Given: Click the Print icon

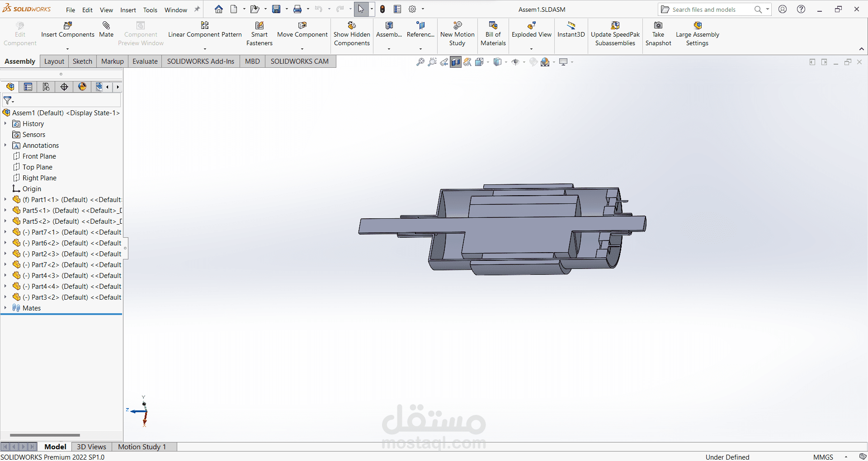Looking at the screenshot, I should [297, 9].
